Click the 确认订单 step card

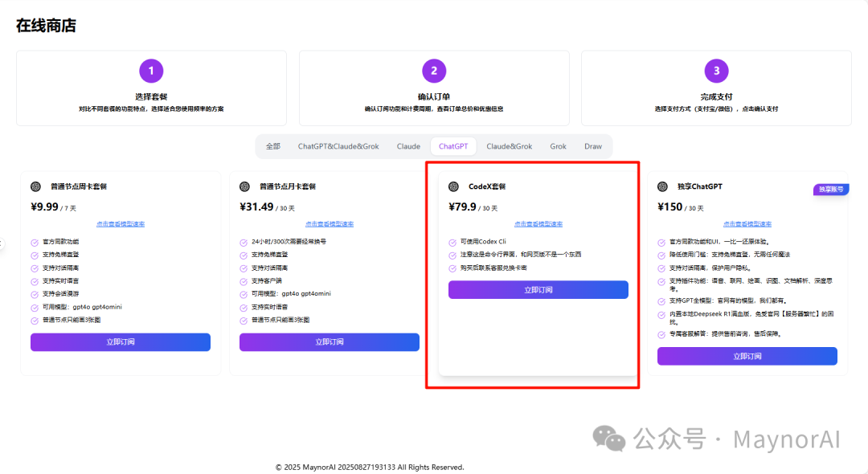tap(434, 88)
